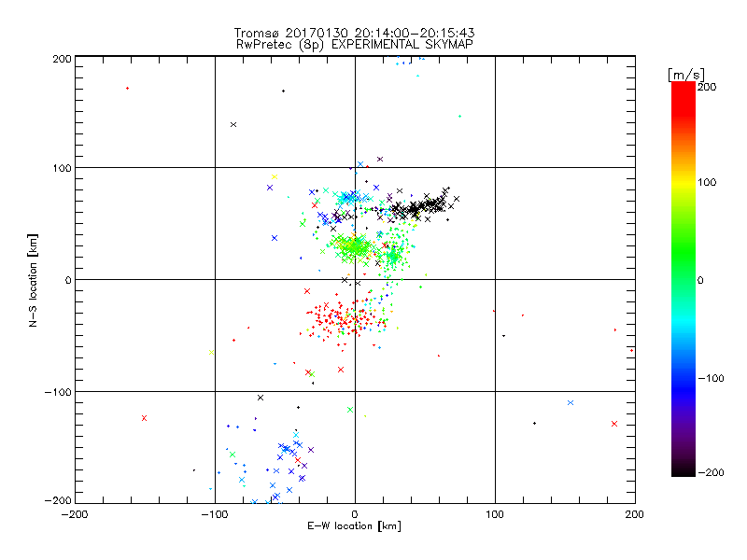Pick the cyan region of the colorbar
This screenshot has width=747, height=560.
click(x=684, y=318)
